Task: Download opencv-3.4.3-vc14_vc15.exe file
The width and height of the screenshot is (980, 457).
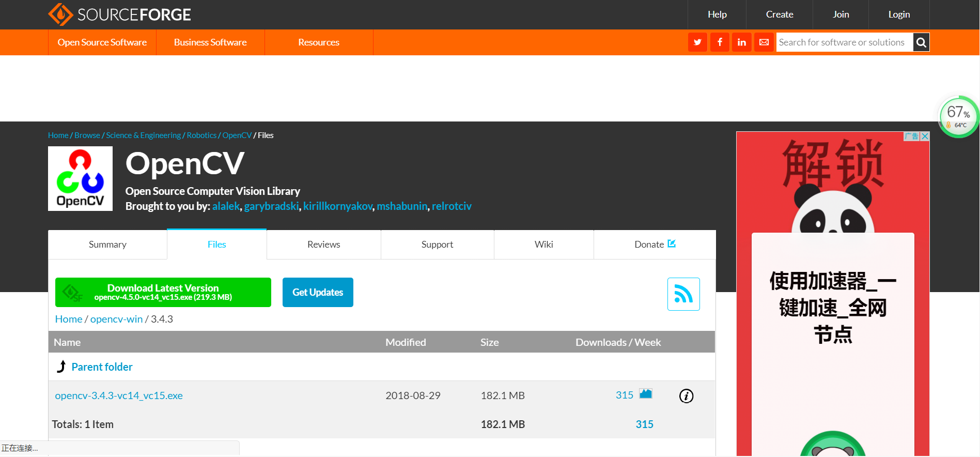Action: tap(119, 395)
